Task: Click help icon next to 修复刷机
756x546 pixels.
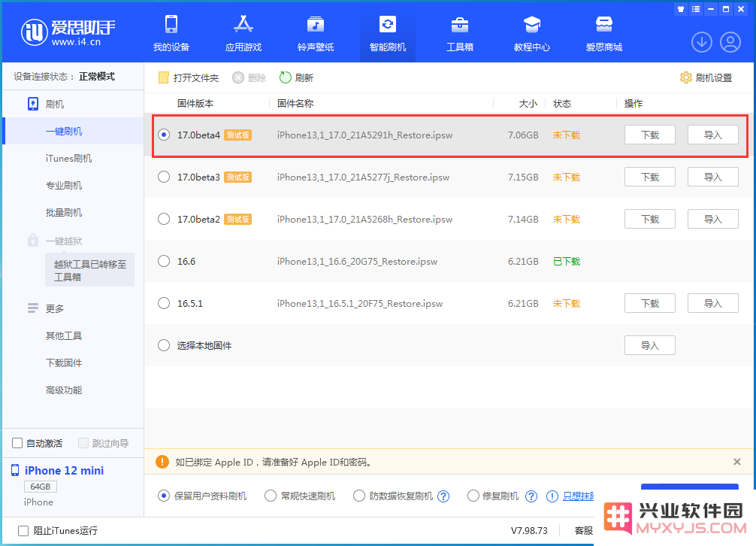Action: tap(531, 496)
